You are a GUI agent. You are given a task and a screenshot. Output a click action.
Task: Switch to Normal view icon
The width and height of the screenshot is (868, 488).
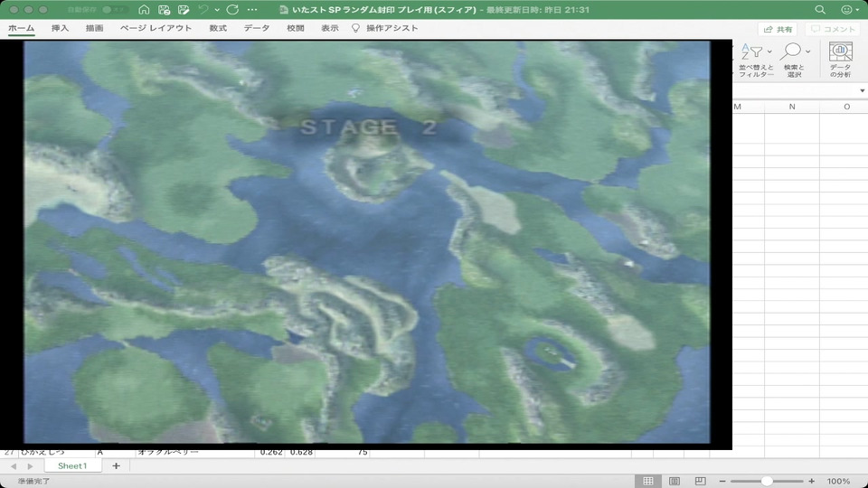[647, 481]
